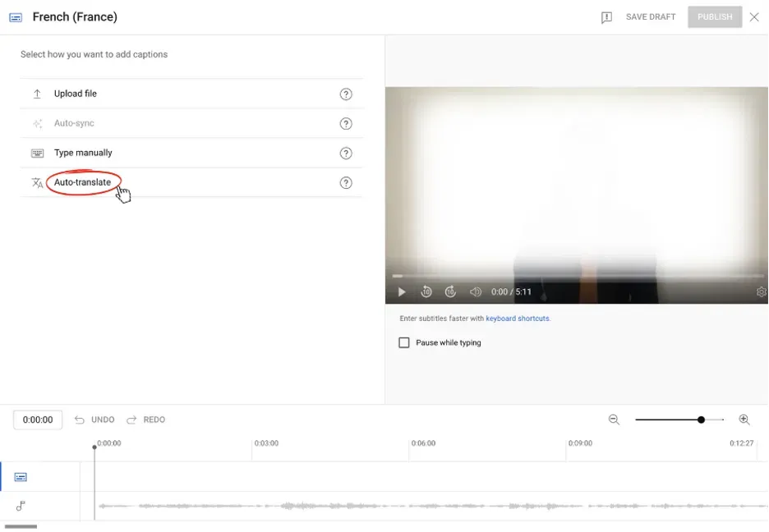Click the Auto-sync sparkle icon
Viewport: 769px width, 532px height.
[37, 123]
